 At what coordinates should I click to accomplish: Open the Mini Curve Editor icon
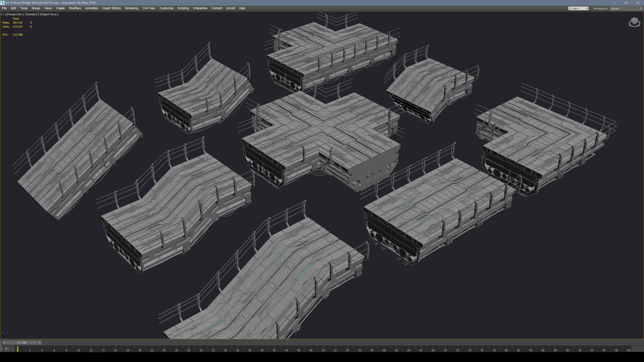point(8,349)
